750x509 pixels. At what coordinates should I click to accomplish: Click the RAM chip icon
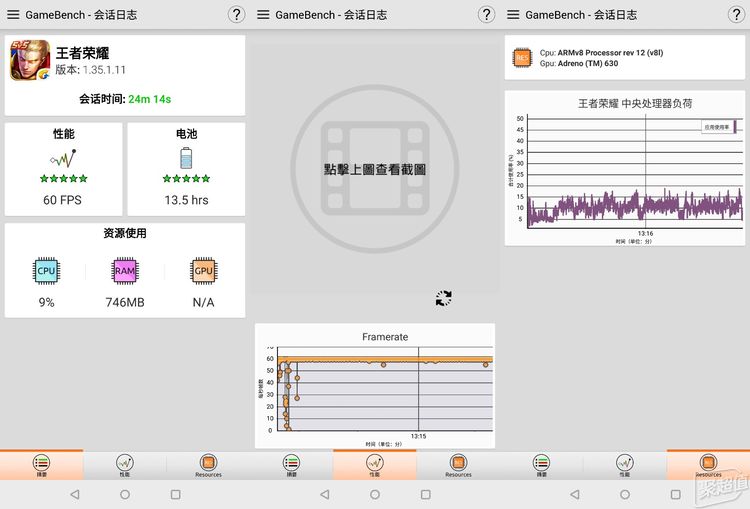coord(125,271)
